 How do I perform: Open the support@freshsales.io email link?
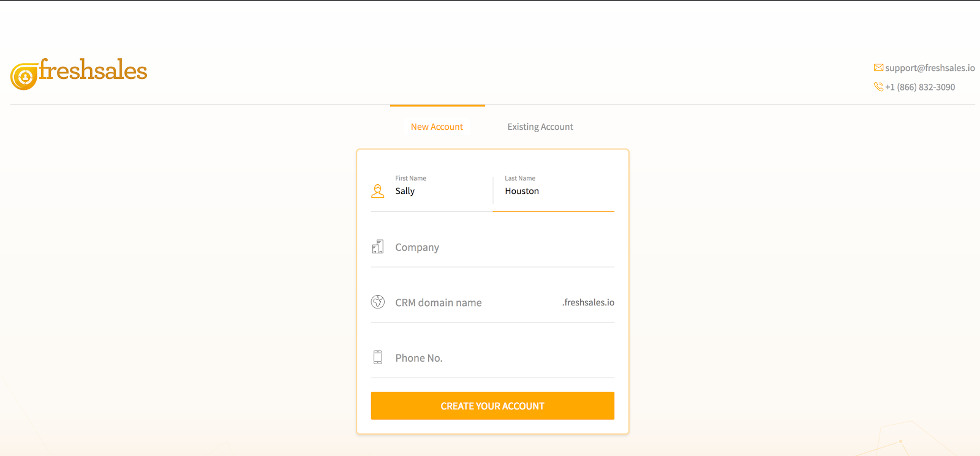point(930,68)
